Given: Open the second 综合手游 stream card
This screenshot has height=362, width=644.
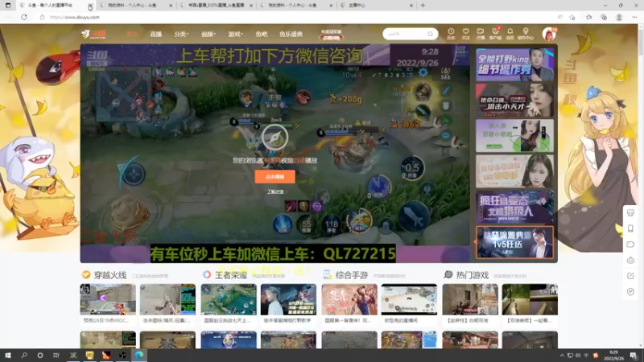Looking at the screenshot, I should click(x=409, y=303).
